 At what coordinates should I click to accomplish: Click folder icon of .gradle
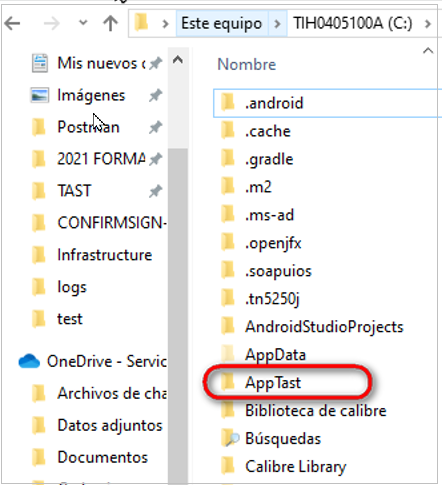click(228, 158)
